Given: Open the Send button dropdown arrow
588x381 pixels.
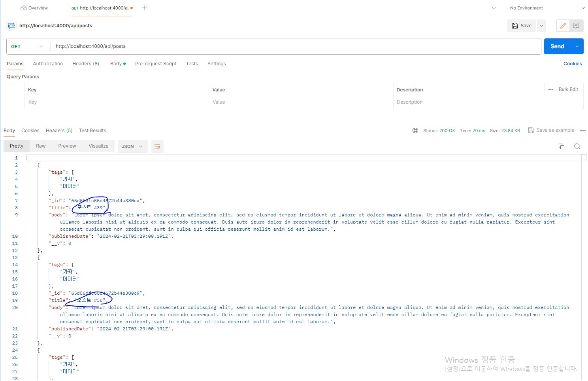Looking at the screenshot, I should coord(577,46).
